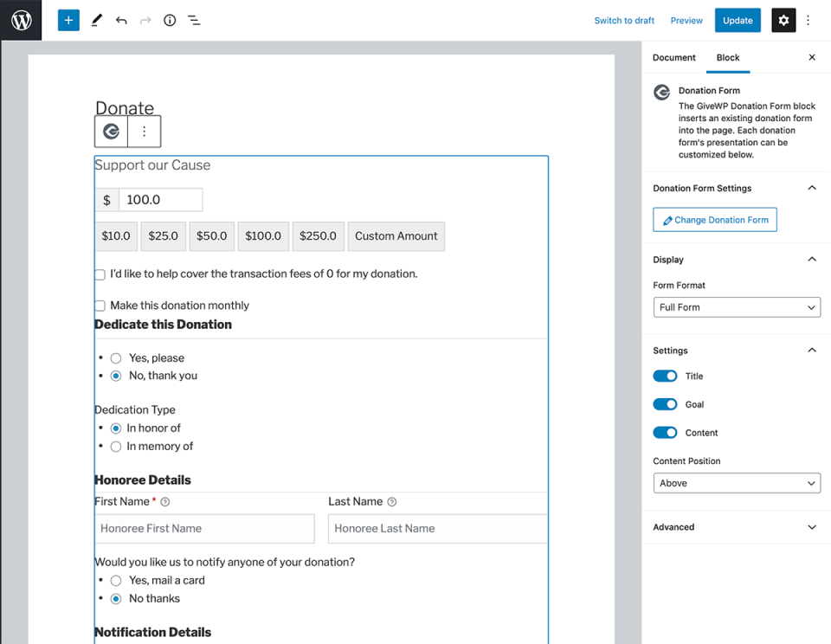Click the Honoree Details heading
831x644 pixels.
(143, 480)
